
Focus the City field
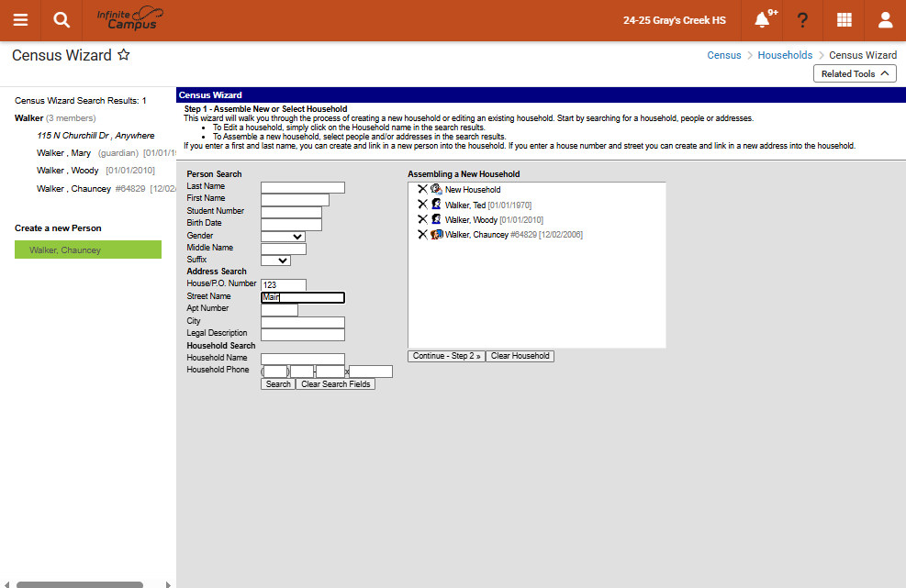303,322
